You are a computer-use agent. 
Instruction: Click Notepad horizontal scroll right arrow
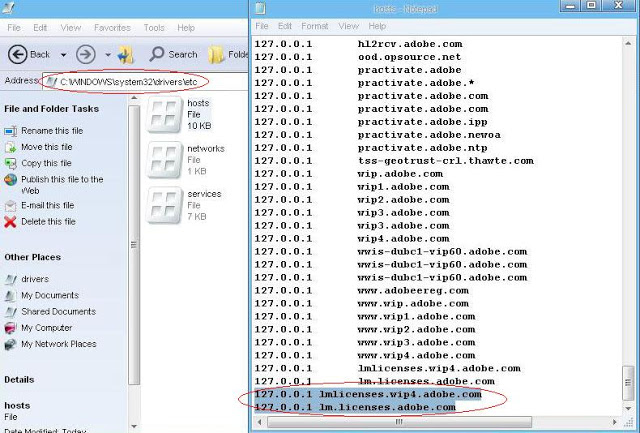tap(615, 422)
